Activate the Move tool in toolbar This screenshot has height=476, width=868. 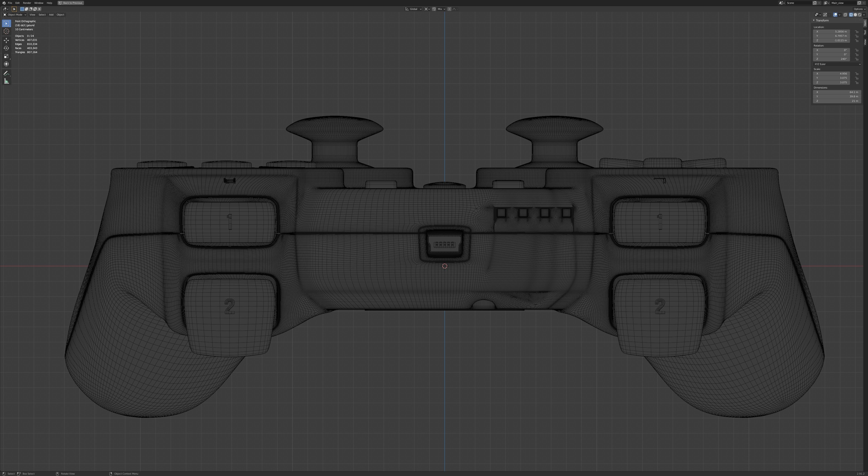point(6,40)
